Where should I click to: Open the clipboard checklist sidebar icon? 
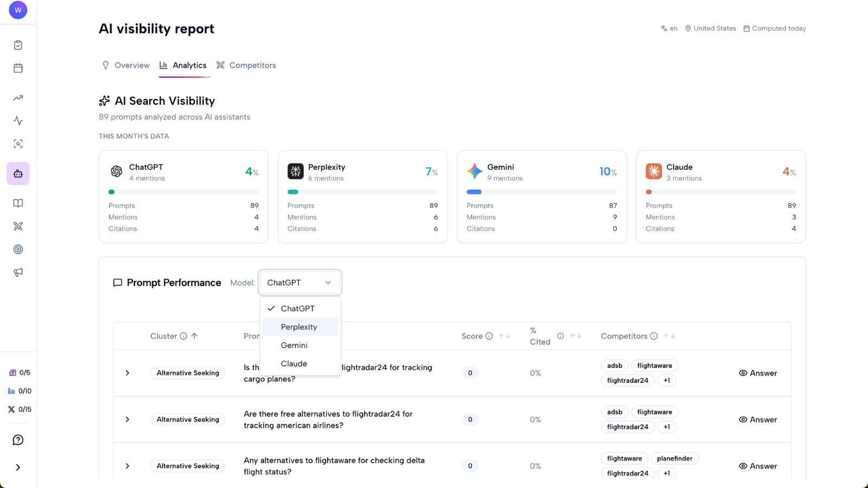(x=18, y=45)
